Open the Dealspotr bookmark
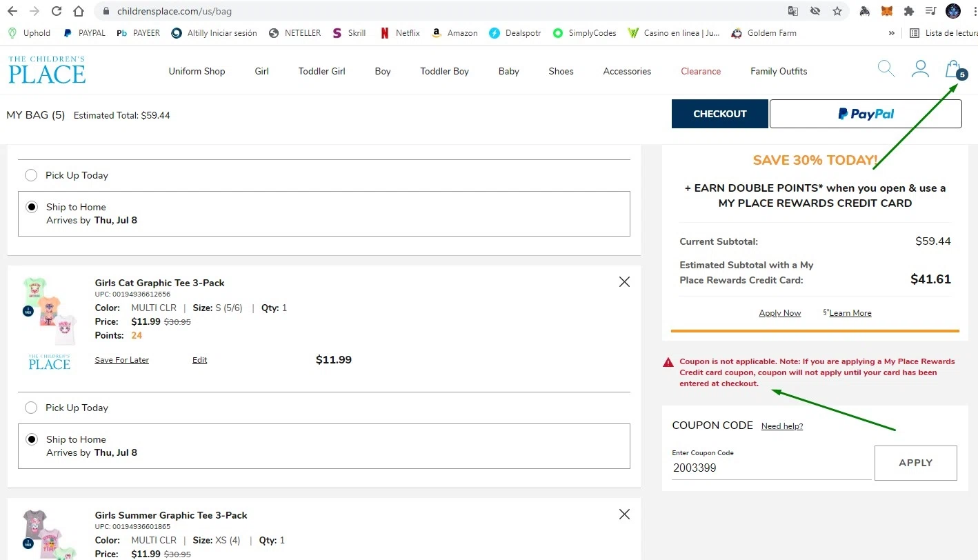Screen dimensions: 978x560 (x=515, y=32)
